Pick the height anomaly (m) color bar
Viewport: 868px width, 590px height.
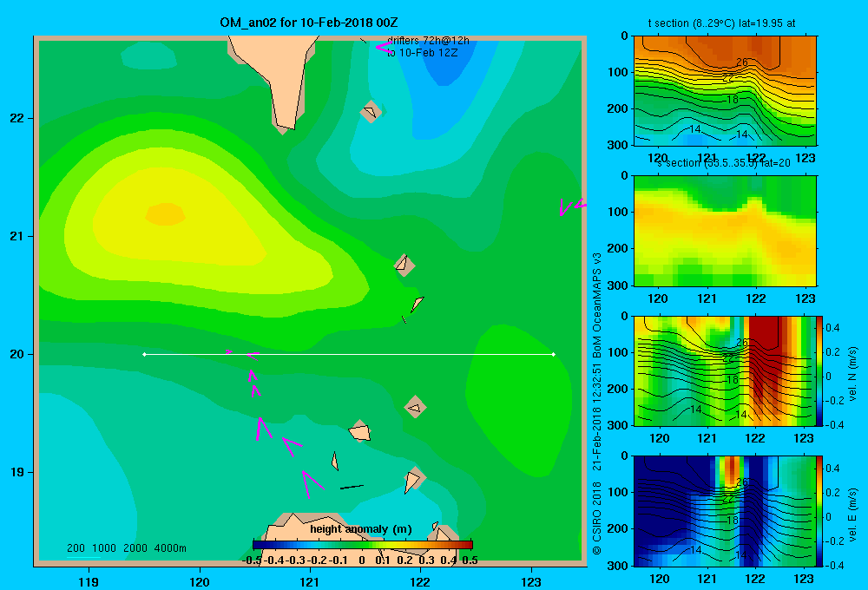pos(363,545)
